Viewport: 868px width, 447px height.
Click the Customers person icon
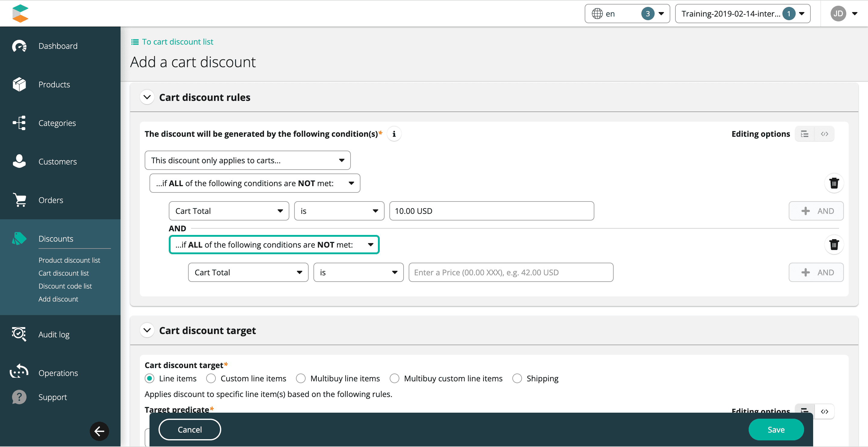pyautogui.click(x=19, y=161)
